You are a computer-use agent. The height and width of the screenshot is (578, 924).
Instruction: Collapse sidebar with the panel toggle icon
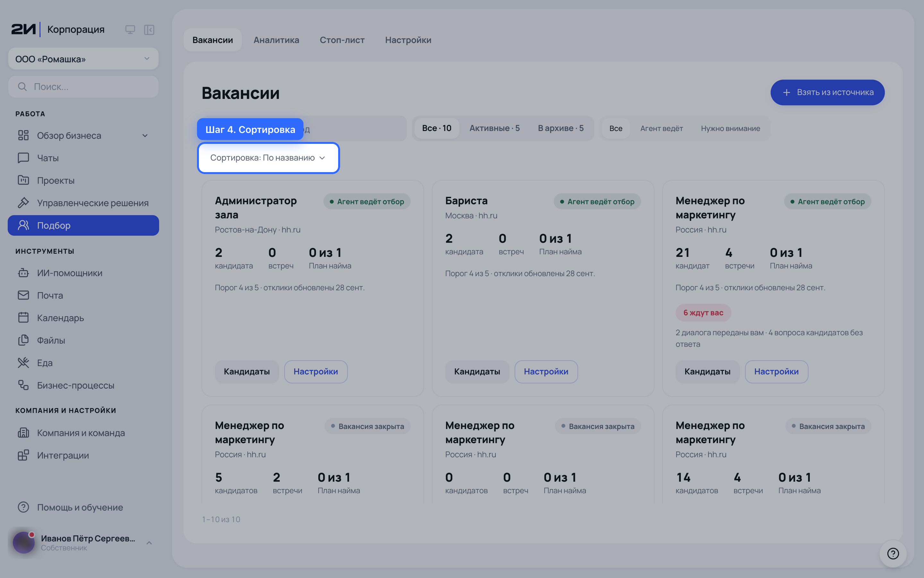(x=149, y=30)
